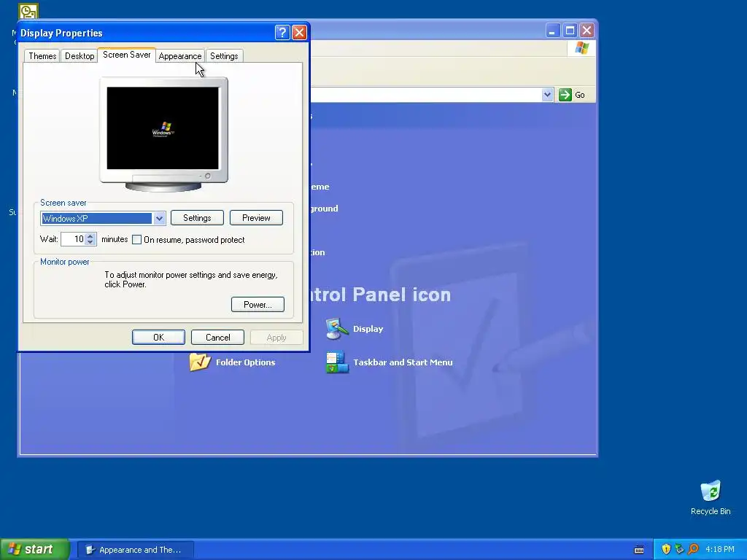The height and width of the screenshot is (560, 747).
Task: Open the Screen saver selection dropdown
Action: point(159,219)
